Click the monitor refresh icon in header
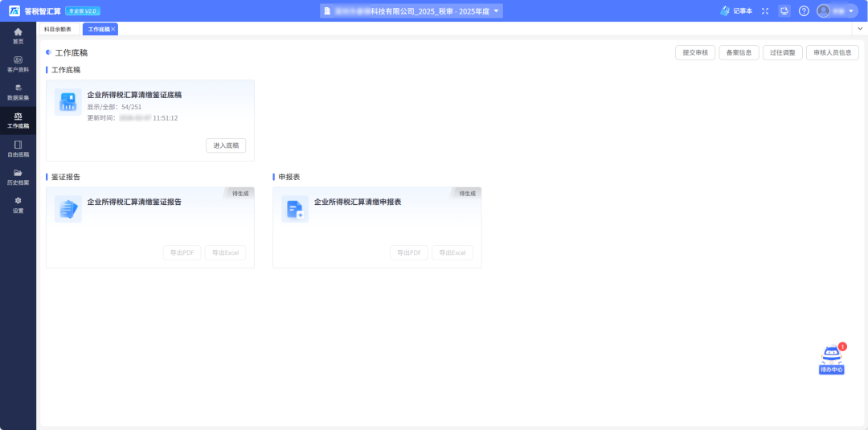 tap(784, 11)
